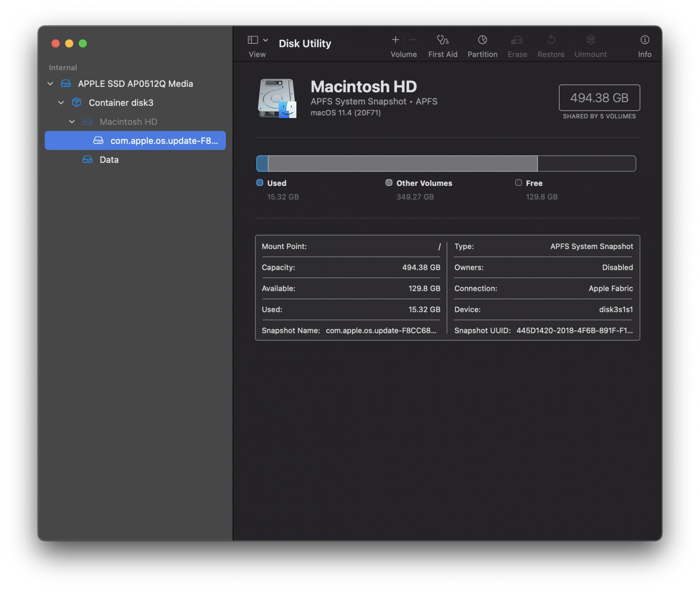Click the 349.27 GB Other Volumes value
Image resolution: width=700 pixels, height=591 pixels.
(415, 197)
